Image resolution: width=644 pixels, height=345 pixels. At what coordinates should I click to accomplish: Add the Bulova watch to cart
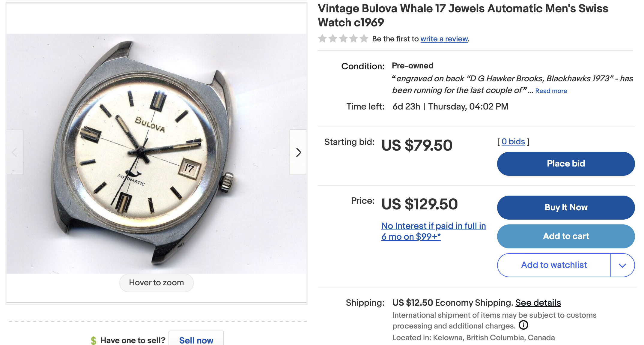click(x=566, y=236)
